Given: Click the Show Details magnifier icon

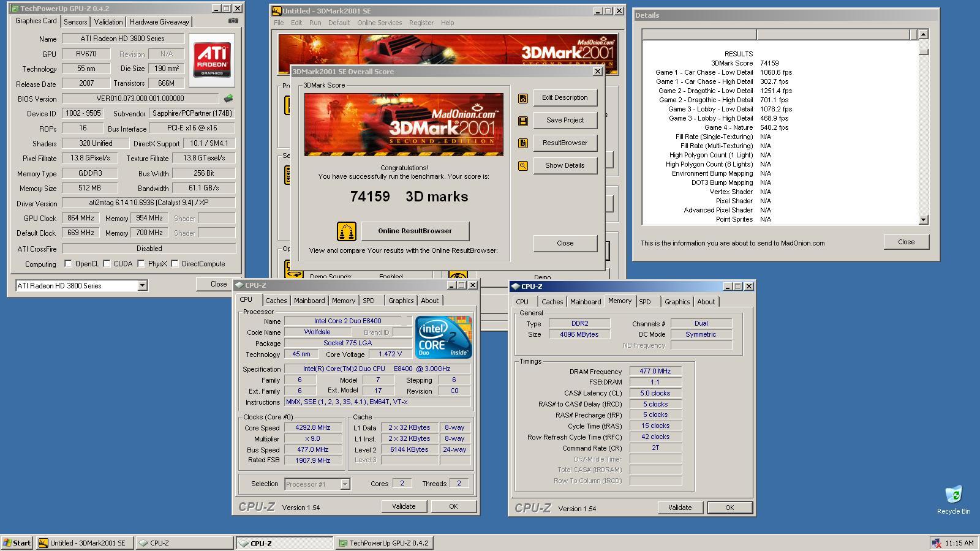Looking at the screenshot, I should (x=523, y=166).
